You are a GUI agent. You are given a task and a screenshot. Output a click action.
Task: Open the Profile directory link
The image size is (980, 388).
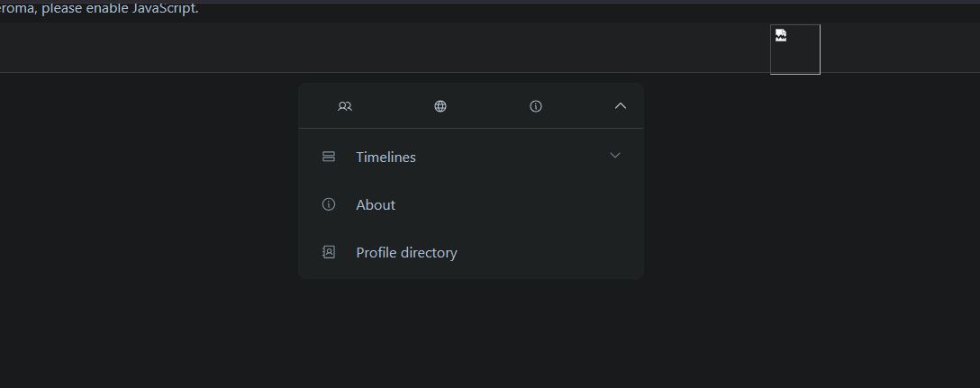click(406, 252)
